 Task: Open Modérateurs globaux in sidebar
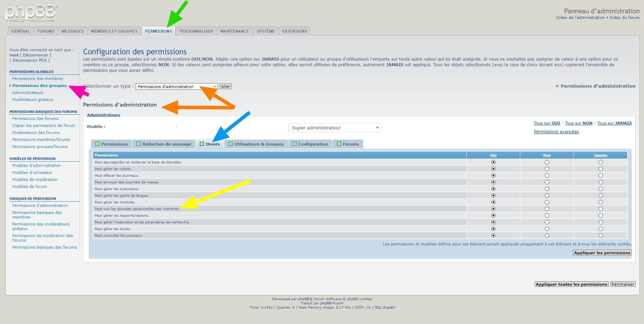click(33, 100)
